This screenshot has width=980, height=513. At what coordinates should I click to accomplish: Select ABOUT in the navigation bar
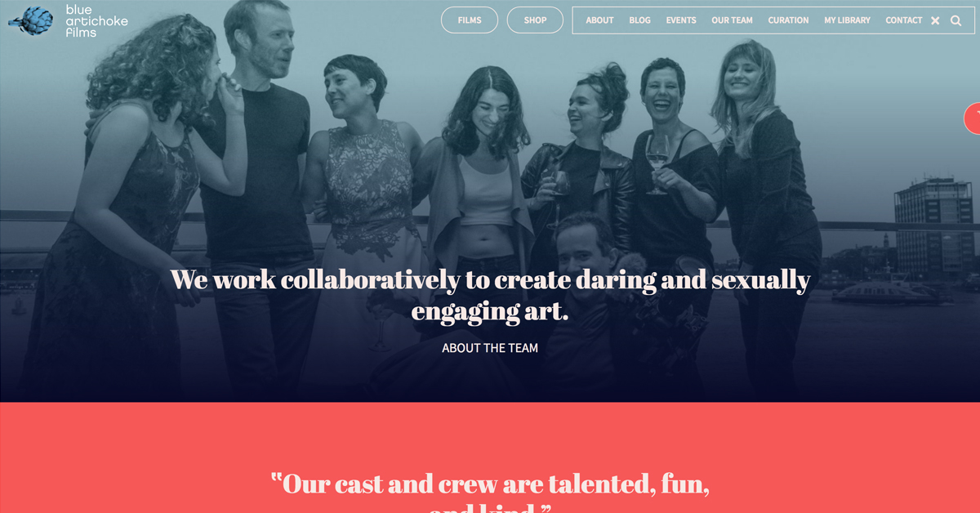tap(599, 20)
